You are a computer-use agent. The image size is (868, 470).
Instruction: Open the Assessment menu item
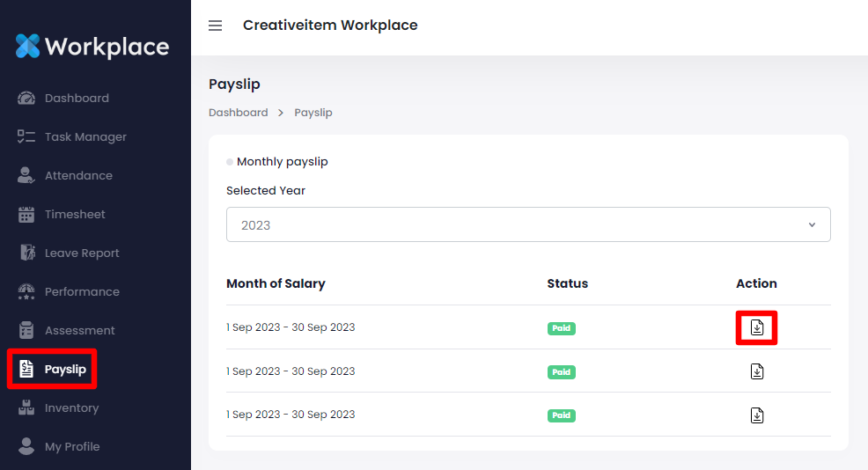pyautogui.click(x=79, y=331)
